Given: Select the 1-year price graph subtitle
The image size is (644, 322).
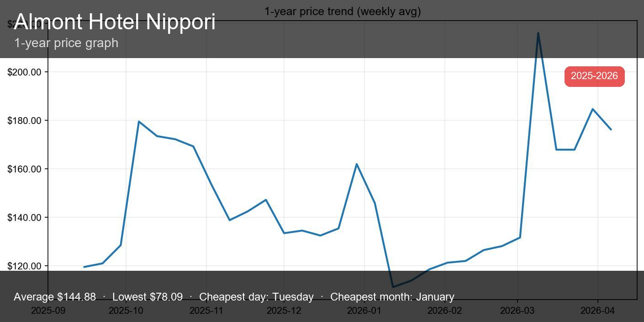Looking at the screenshot, I should 66,43.
